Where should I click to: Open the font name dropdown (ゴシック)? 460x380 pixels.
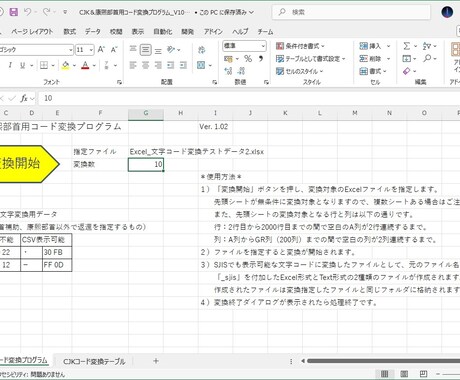coord(71,50)
